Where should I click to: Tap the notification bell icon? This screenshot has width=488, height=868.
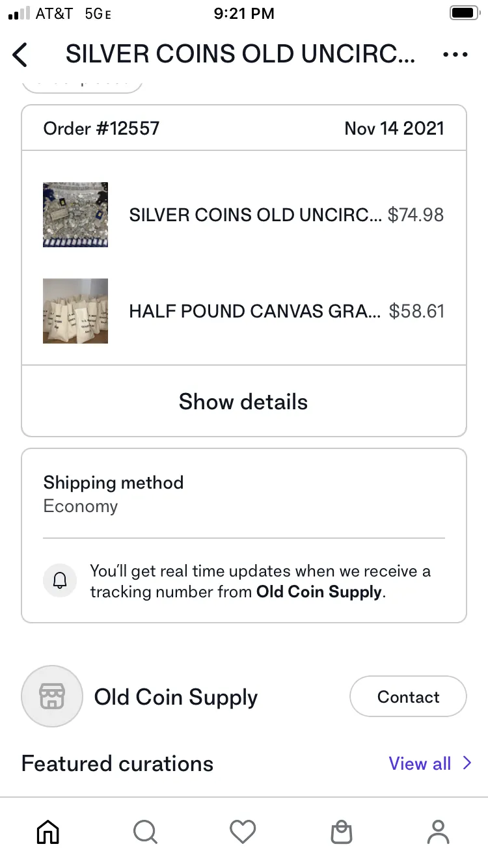60,580
